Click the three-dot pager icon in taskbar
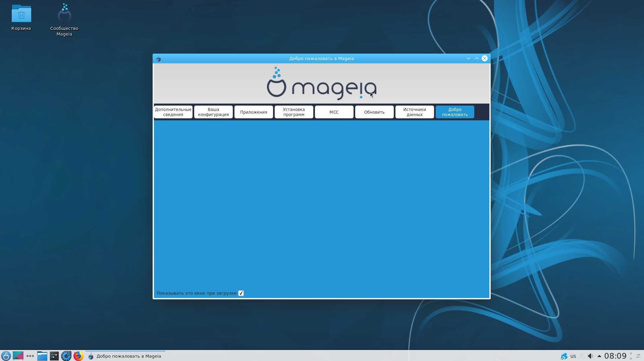The width and height of the screenshot is (644, 361). (30, 356)
